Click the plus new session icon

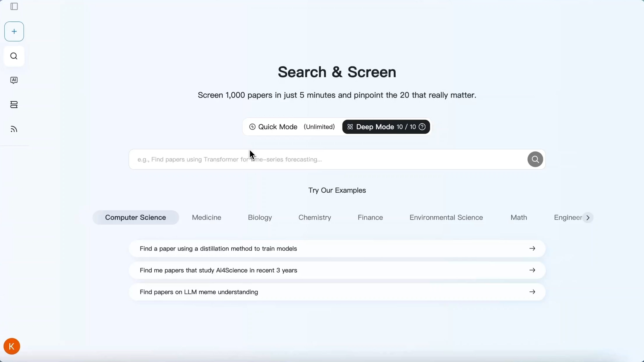pos(14,32)
